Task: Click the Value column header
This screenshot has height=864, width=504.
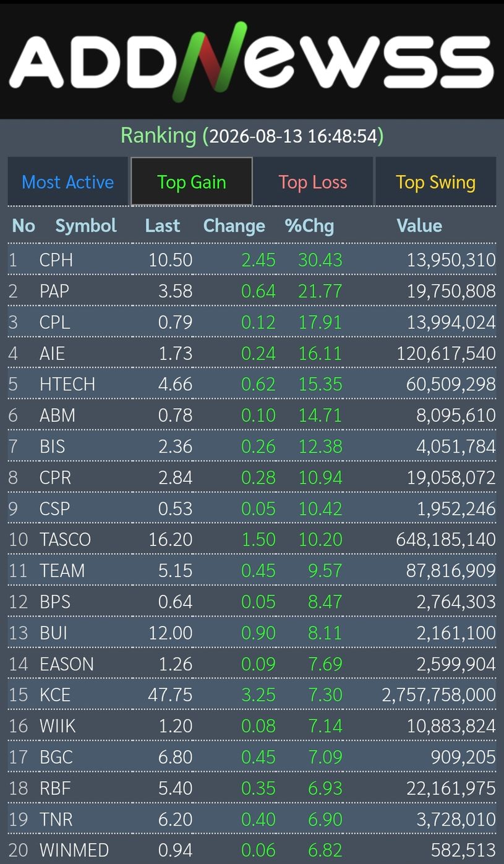Action: pyautogui.click(x=419, y=226)
